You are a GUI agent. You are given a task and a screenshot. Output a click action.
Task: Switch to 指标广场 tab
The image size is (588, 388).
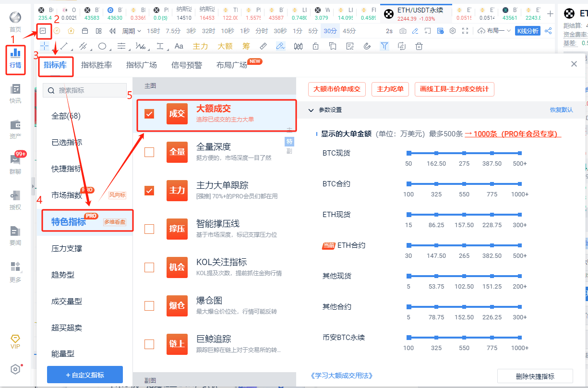pos(142,65)
